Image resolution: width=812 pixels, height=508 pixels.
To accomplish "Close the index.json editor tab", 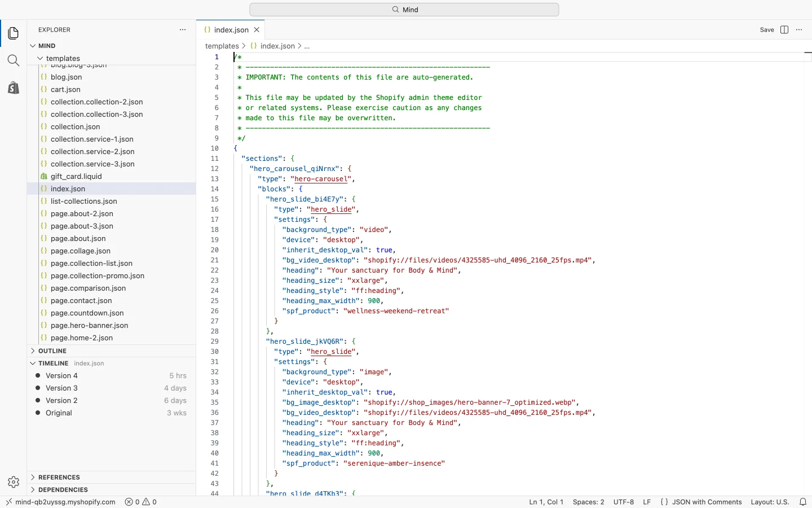I will pos(257,30).
